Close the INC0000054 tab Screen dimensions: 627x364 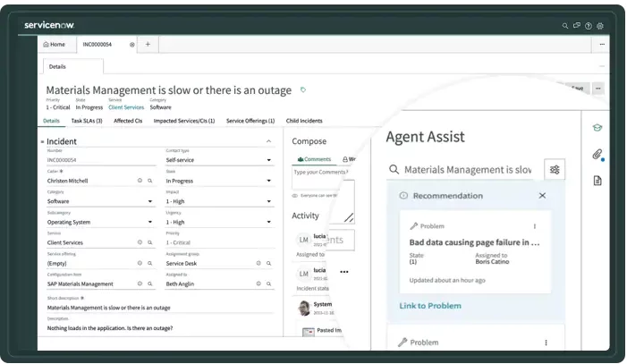132,45
